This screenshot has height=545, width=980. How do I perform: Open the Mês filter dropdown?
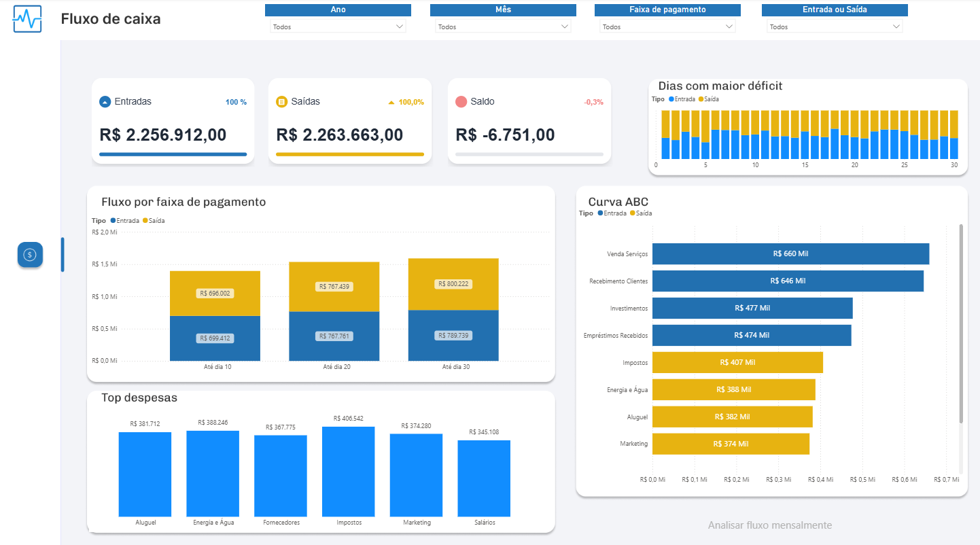click(503, 26)
